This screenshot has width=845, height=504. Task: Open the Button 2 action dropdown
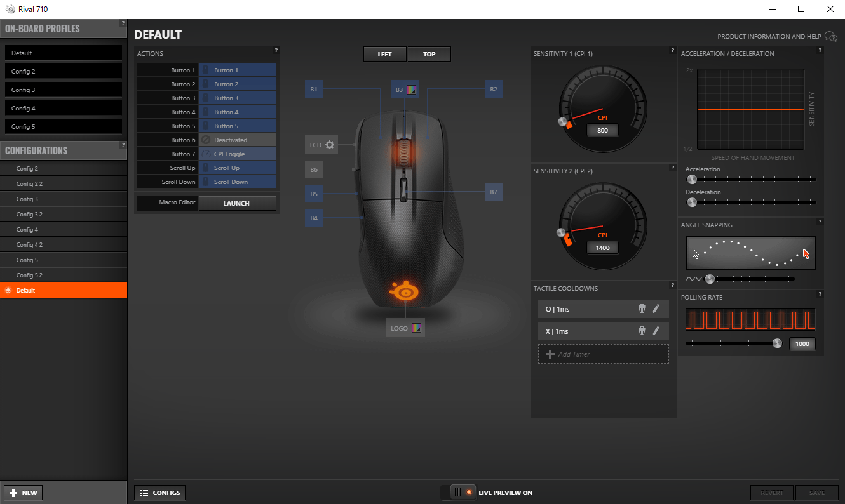tap(238, 84)
